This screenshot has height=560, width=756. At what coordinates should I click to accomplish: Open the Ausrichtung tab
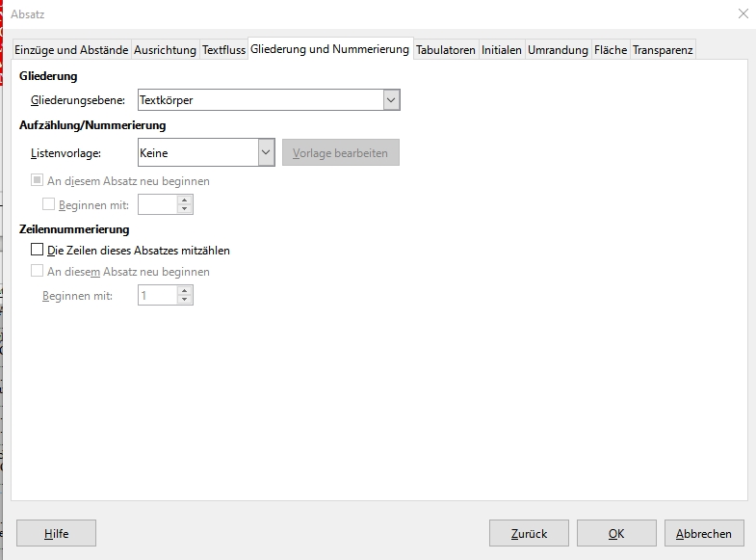point(165,50)
